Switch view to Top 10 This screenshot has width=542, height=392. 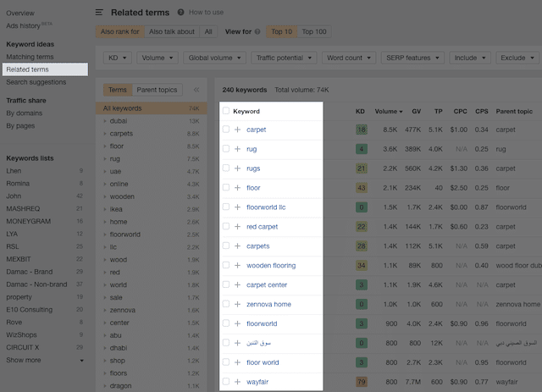[x=281, y=31]
